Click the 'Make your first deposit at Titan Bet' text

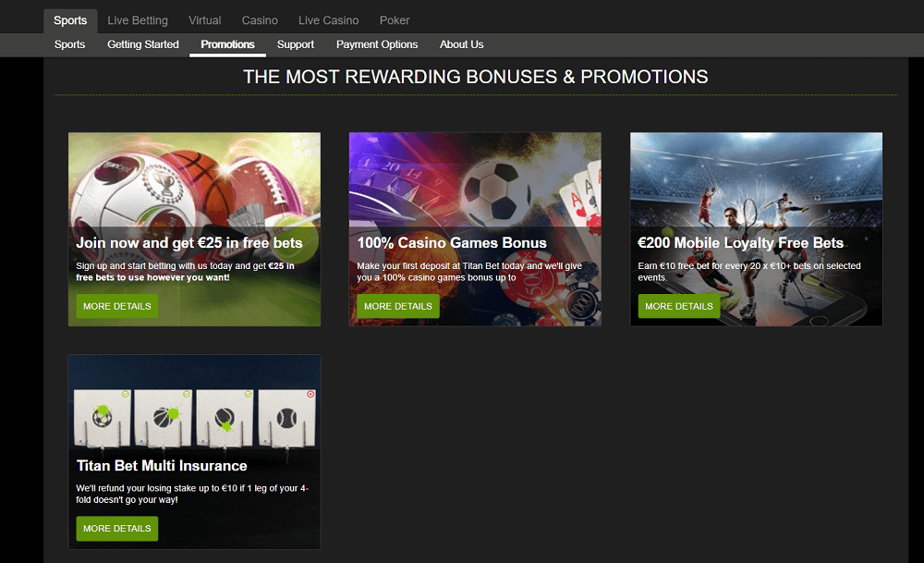pos(469,272)
